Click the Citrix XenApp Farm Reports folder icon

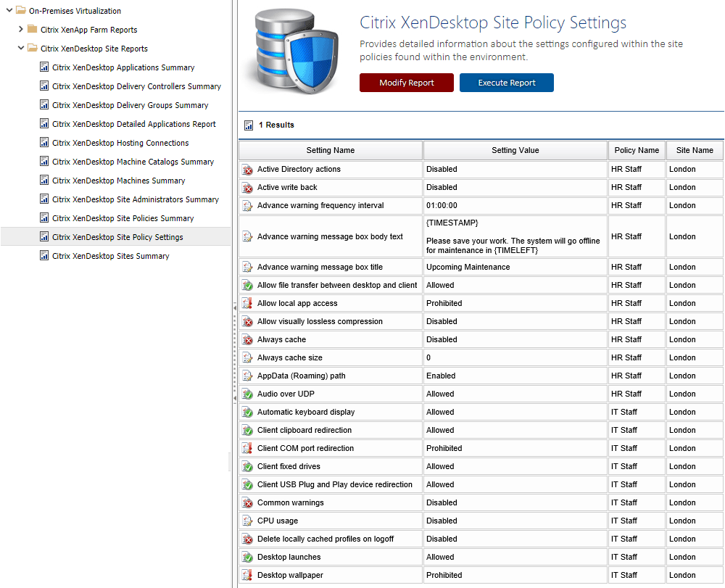33,29
